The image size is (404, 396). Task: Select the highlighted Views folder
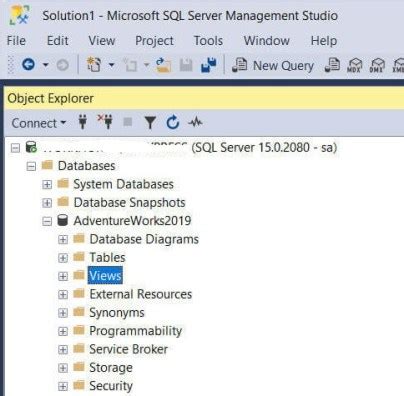[105, 275]
